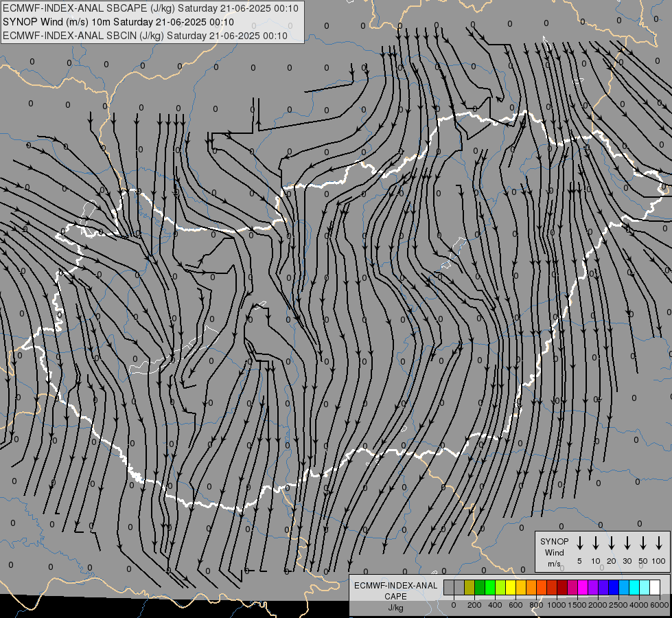Pick the pure blue CAPE legend swatch
The height and width of the screenshot is (618, 672).
click(x=614, y=588)
